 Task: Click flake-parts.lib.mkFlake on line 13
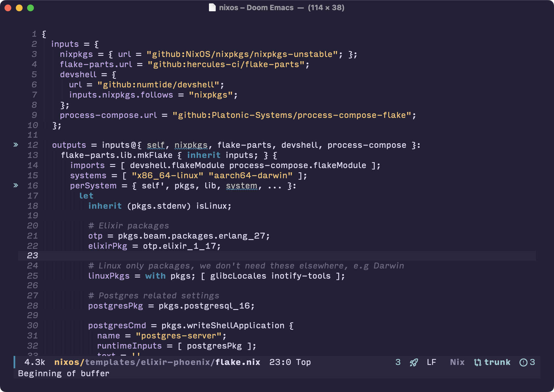click(x=117, y=155)
